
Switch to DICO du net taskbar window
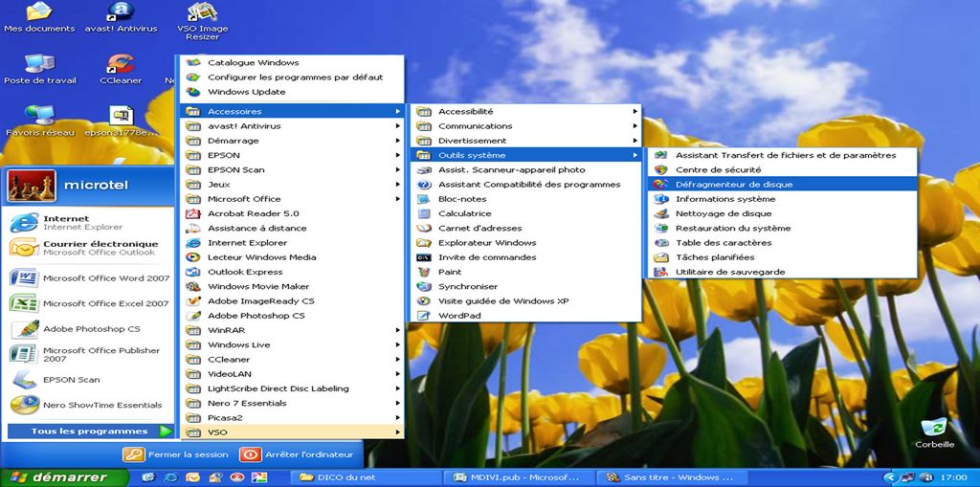pos(366,477)
